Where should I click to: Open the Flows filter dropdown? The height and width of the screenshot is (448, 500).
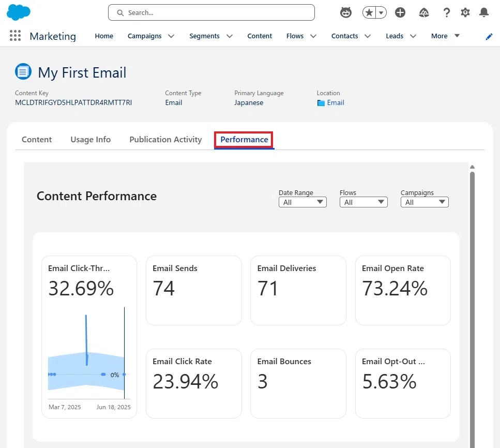tap(363, 202)
